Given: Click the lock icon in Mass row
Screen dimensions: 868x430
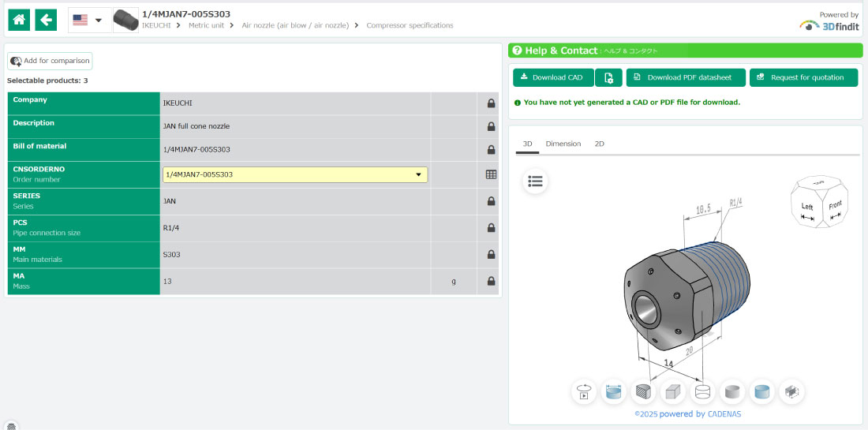Looking at the screenshot, I should pos(491,281).
